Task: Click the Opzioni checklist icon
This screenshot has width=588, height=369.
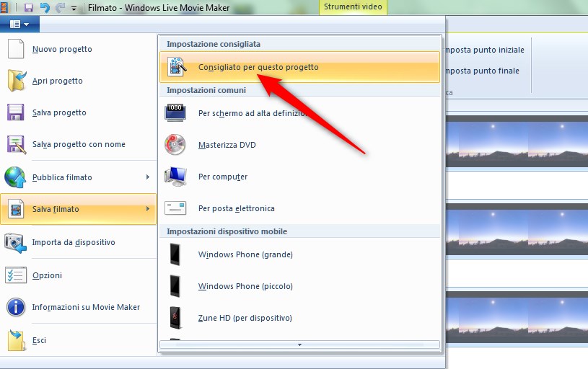Action: coord(16,275)
